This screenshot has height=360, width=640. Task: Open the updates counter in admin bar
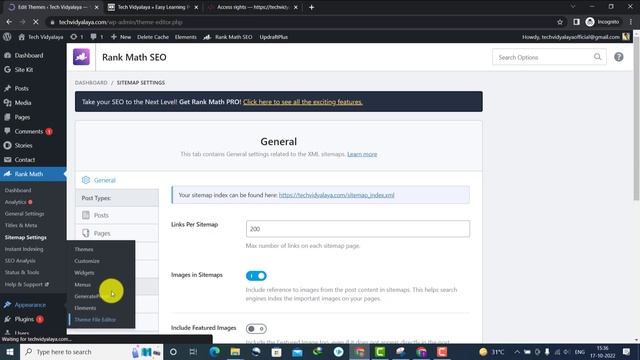tap(76, 37)
